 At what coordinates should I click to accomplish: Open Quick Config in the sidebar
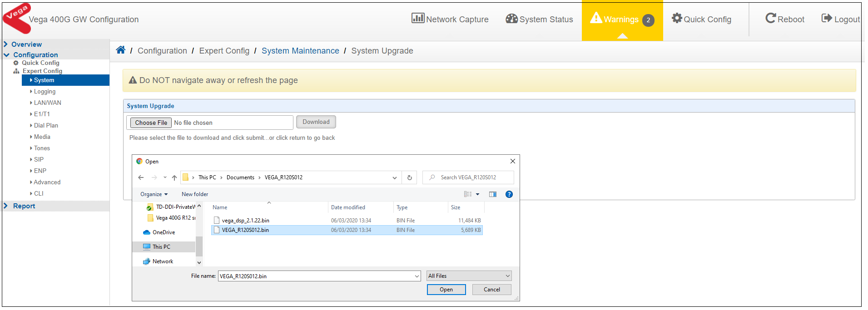[40, 63]
